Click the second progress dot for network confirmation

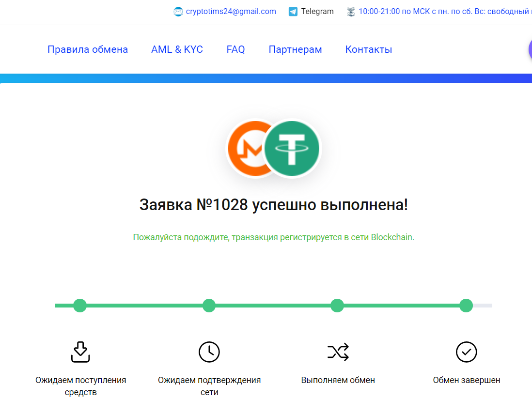point(209,306)
